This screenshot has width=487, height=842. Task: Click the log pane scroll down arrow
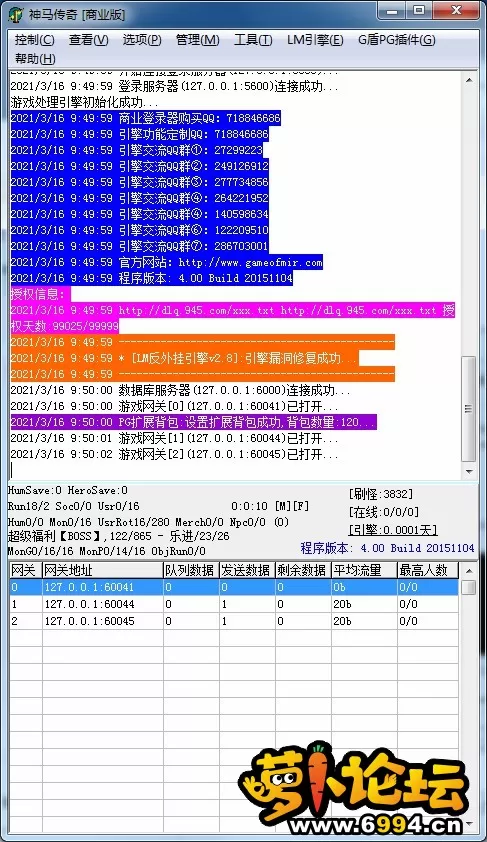click(x=469, y=471)
